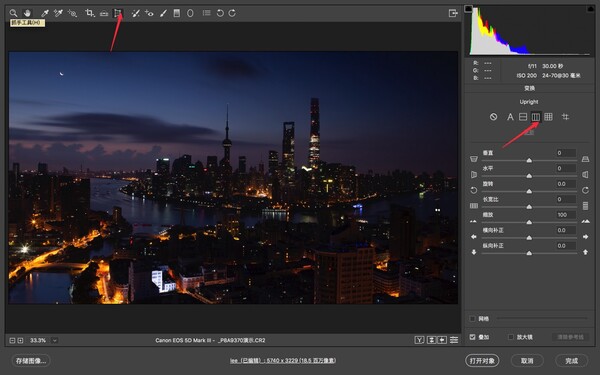Click the 33.3% zoom value field
Image resolution: width=600 pixels, height=375 pixels.
click(38, 340)
